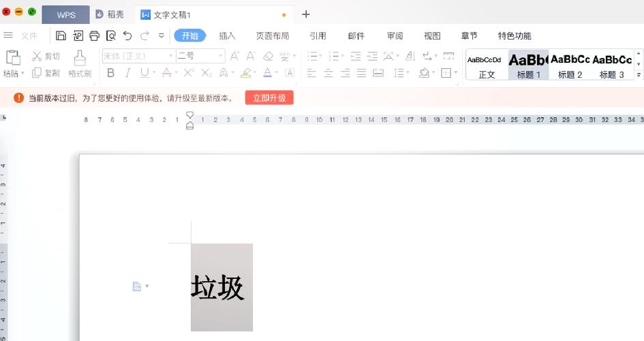
Task: Expand the styles gallery
Action: [x=639, y=75]
